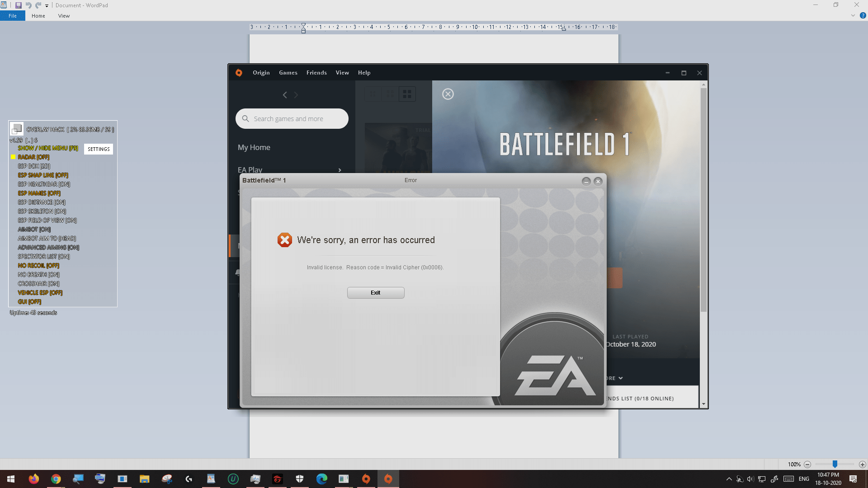Go back with Origin's back arrow
This screenshot has height=488, width=868.
pyautogui.click(x=285, y=95)
